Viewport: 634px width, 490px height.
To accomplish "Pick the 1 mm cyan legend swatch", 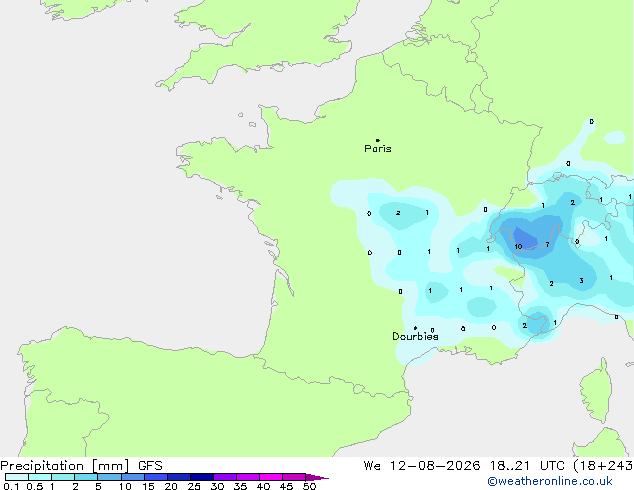I will point(63,477).
